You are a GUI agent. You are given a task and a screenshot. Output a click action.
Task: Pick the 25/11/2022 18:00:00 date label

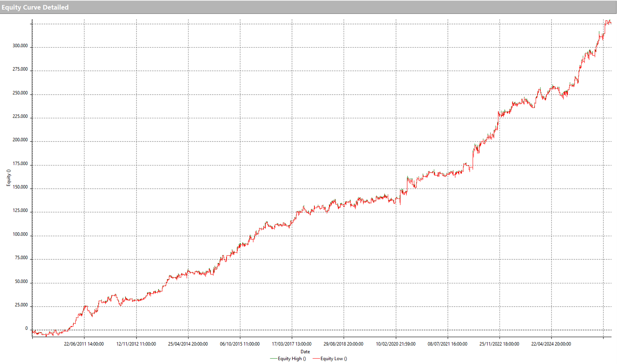[x=499, y=344]
